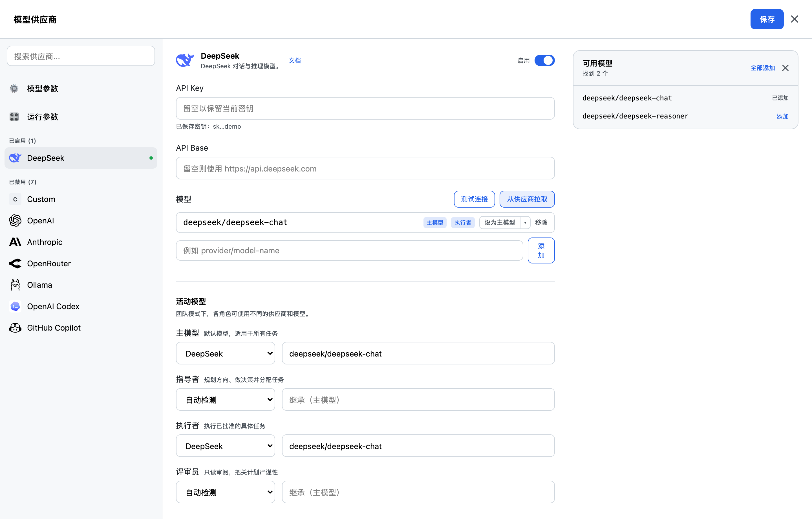The image size is (812, 519).
Task: Click 设为主模型 button
Action: point(500,222)
